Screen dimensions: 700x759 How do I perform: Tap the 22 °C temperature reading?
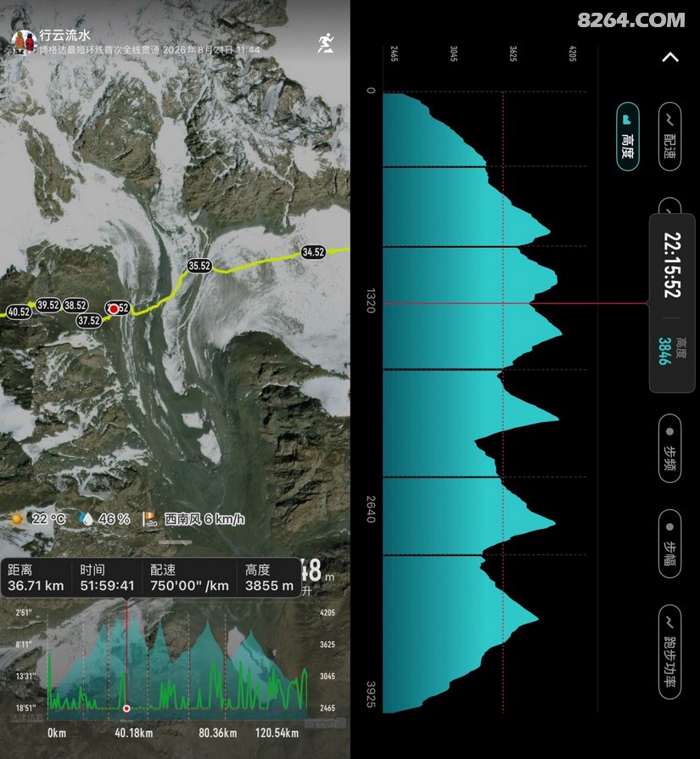pyautogui.click(x=48, y=519)
